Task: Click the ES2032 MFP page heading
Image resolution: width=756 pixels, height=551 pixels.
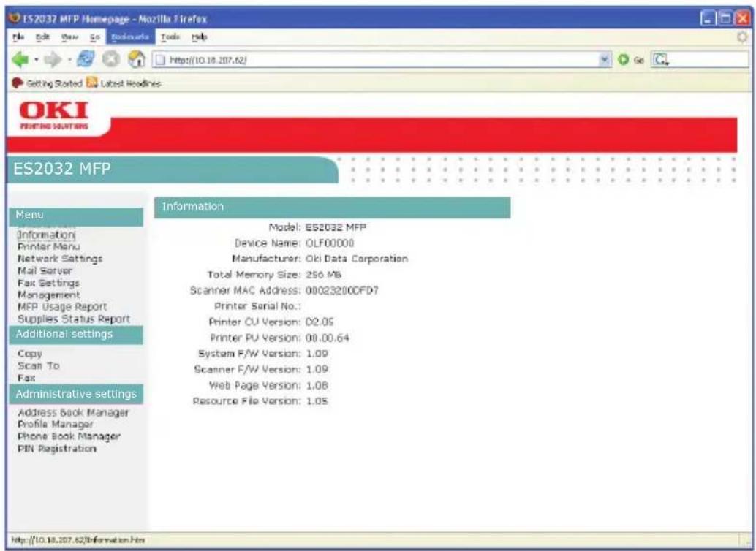Action: (61, 169)
